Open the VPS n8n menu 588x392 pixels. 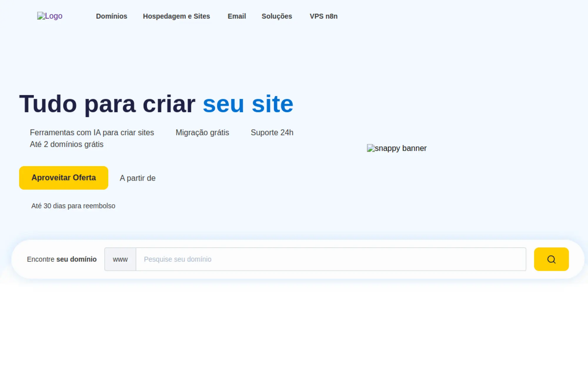point(323,16)
